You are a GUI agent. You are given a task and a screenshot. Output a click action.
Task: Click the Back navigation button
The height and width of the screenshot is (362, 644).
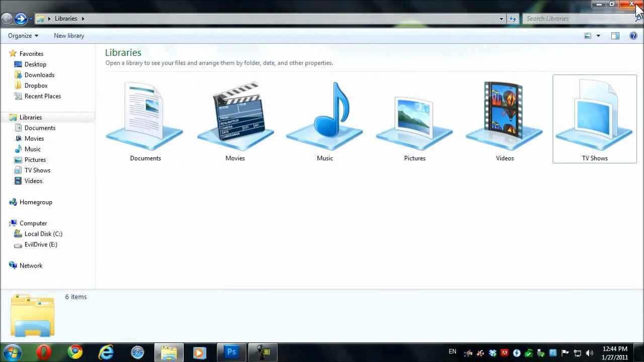[8, 19]
